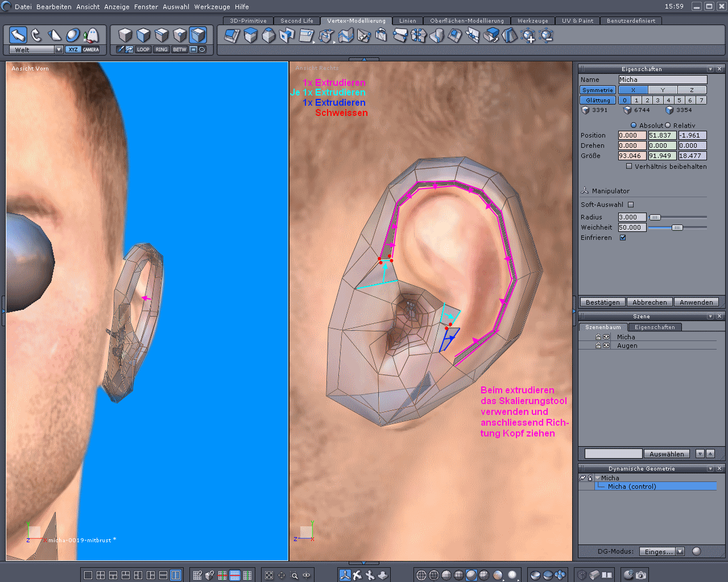Toggle visibility eye of Augen in scene tree
Screen dimensions: 728x582
point(606,346)
